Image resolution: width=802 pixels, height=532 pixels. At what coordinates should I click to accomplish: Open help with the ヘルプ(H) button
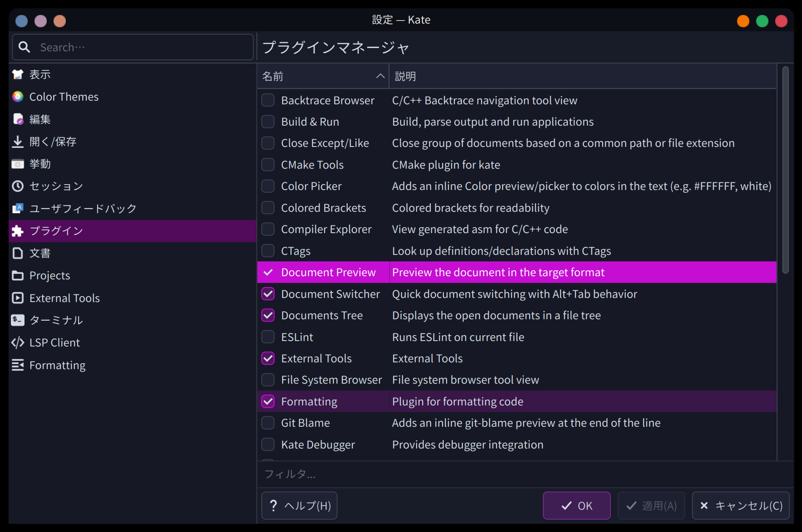(300, 506)
